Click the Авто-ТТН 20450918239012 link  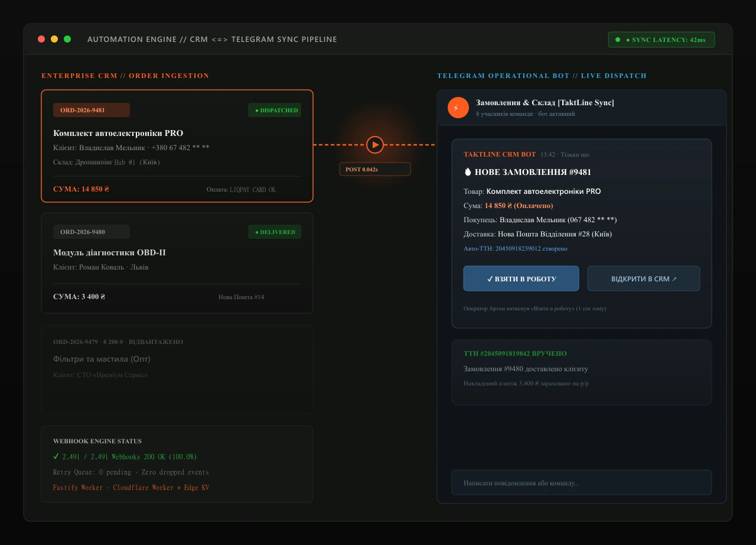516,249
